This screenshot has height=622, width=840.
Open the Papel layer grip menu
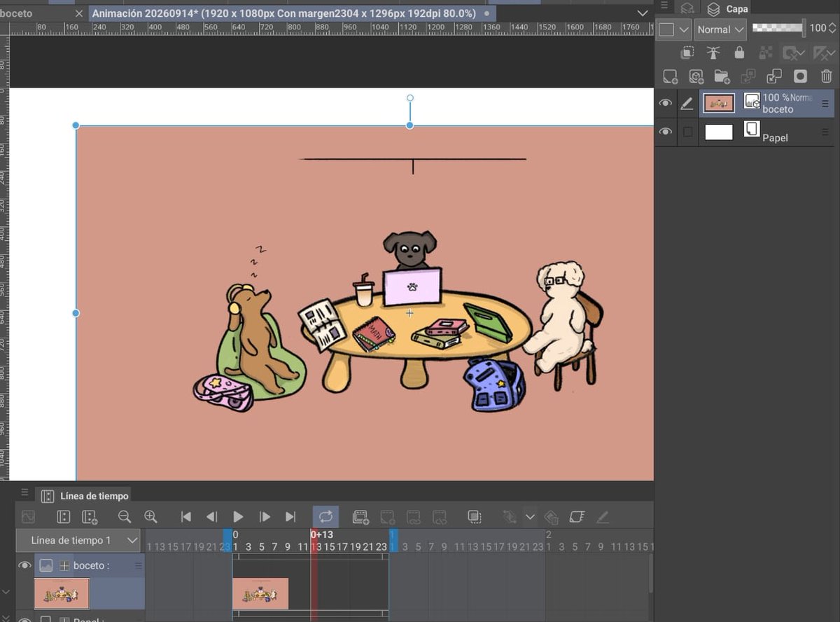coord(825,132)
